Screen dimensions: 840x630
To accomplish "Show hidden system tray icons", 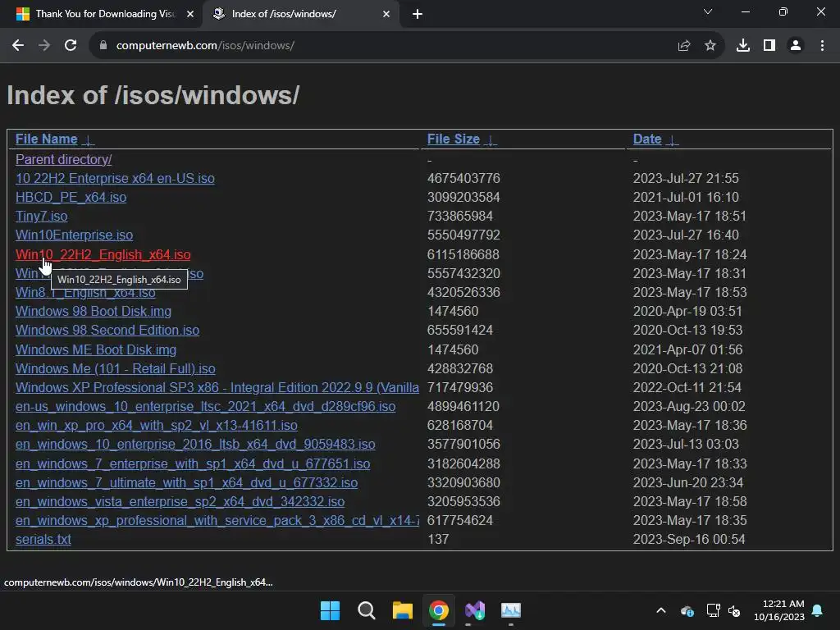I will (661, 610).
